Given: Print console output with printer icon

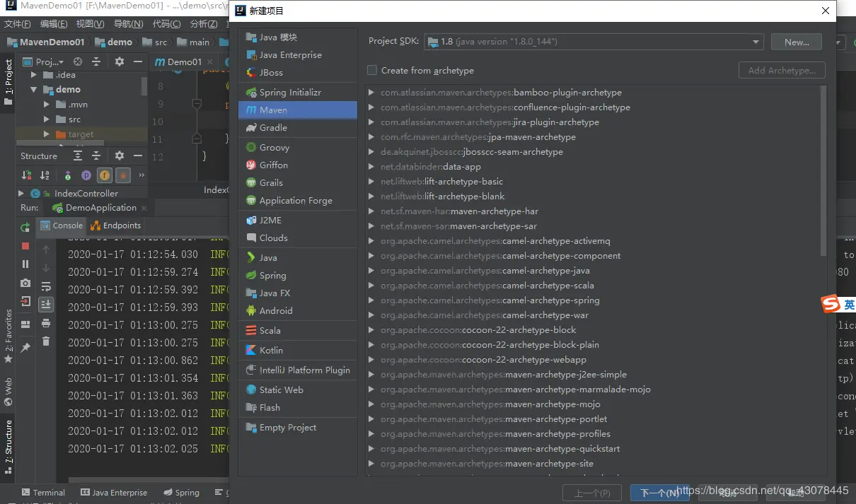Looking at the screenshot, I should coord(46,323).
